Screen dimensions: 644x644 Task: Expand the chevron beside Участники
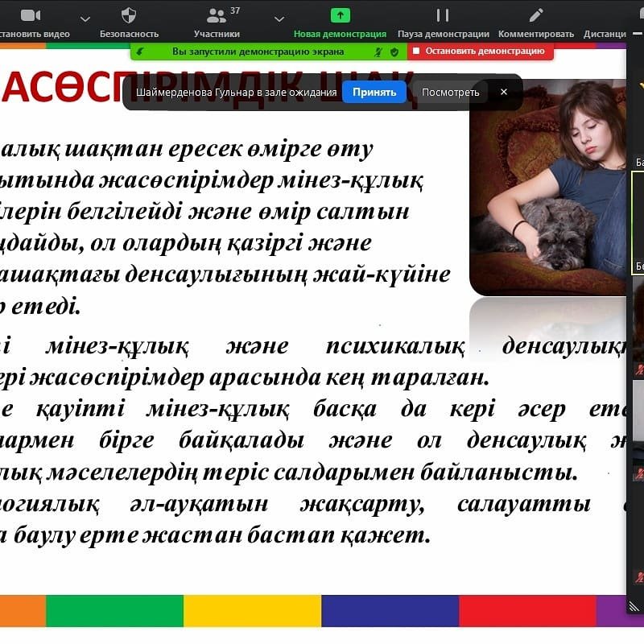[279, 19]
